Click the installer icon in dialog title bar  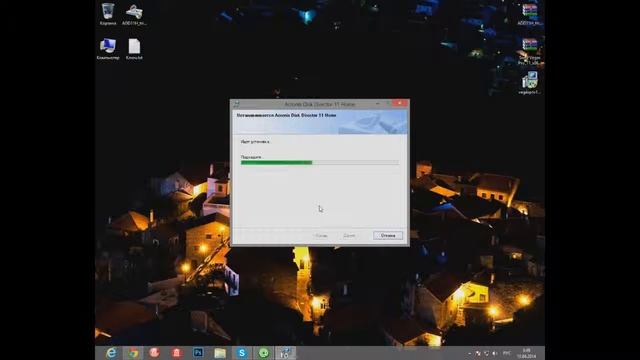coord(236,104)
